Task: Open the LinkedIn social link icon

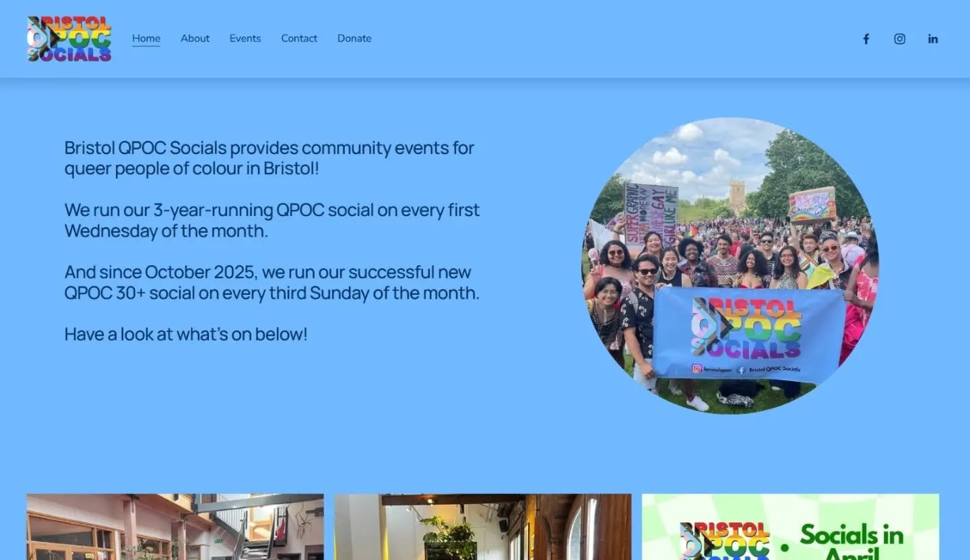Action: (x=933, y=39)
